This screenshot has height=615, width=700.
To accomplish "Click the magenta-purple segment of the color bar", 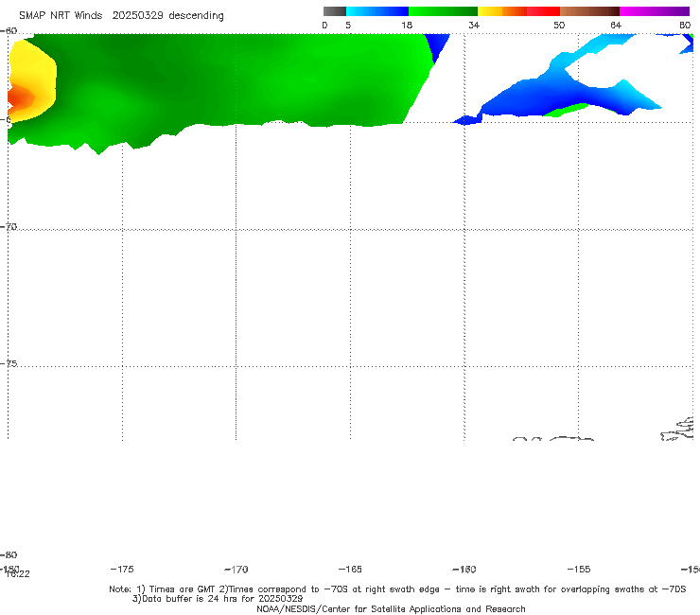I will pyautogui.click(x=655, y=11).
